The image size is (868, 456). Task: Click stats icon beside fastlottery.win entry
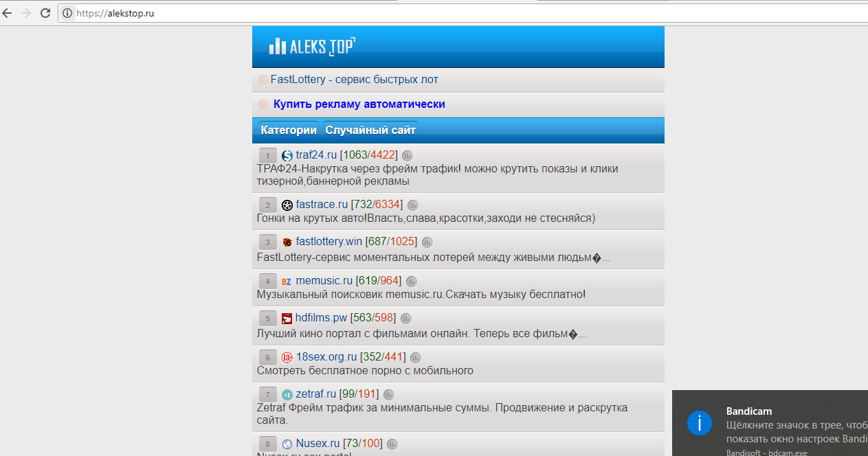[427, 242]
